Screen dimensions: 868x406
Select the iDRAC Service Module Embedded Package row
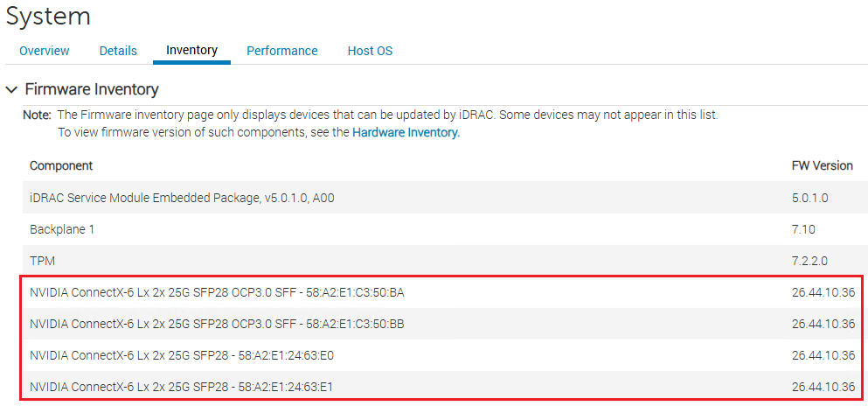(182, 198)
